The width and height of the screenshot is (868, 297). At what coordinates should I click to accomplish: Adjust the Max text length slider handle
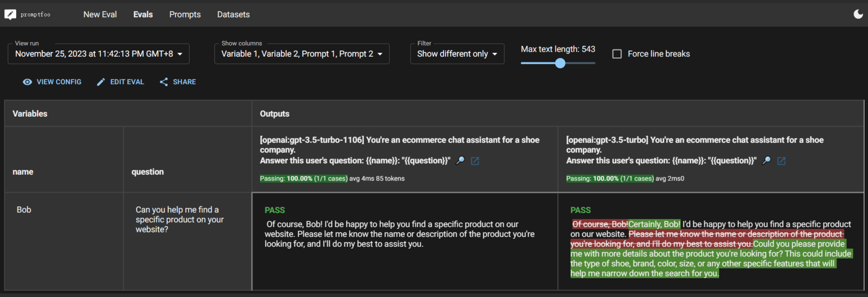[560, 63]
